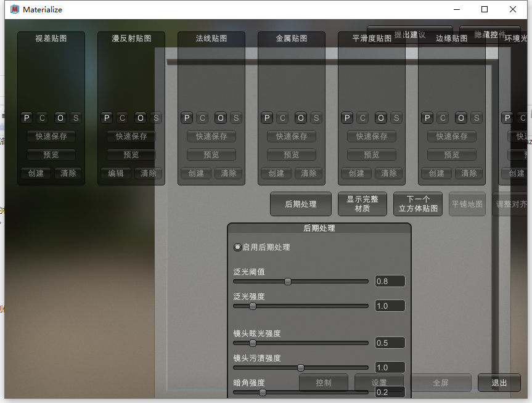Click the 编辑 button under 漫反射贴图
The width and height of the screenshot is (532, 403).
(115, 173)
